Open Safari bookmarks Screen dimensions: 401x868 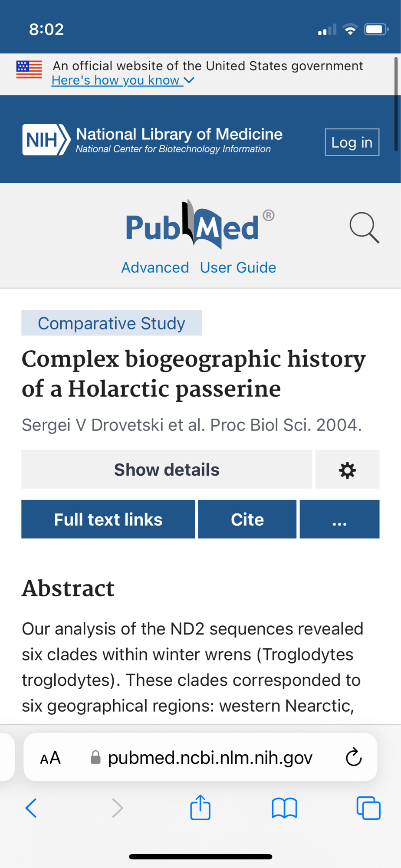click(x=284, y=808)
